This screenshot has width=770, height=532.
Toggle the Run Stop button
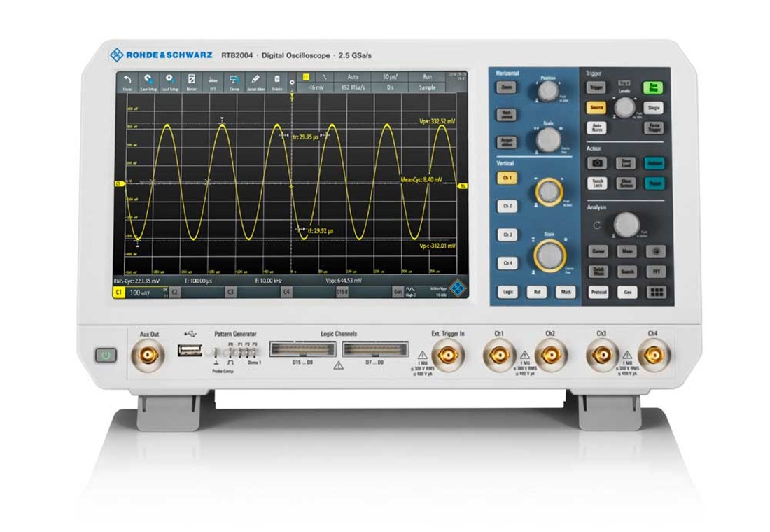[652, 87]
